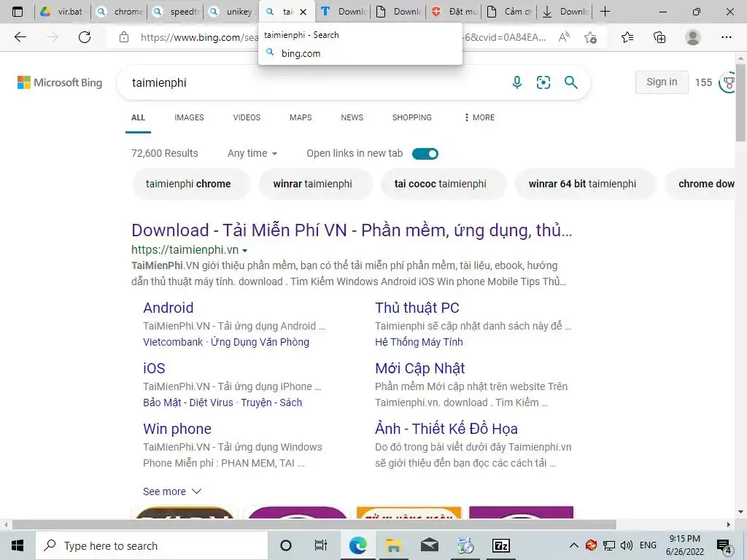This screenshot has height=560, width=747.
Task: Add this page to favorites star icon
Action: 590,37
